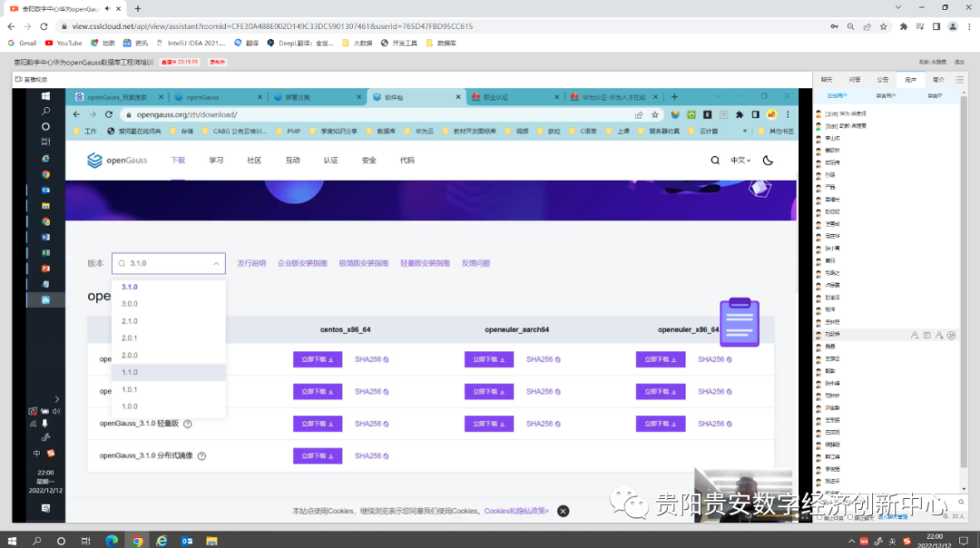The image size is (980, 548).
Task: Click the volume icon in shared desktop tray
Action: (x=56, y=411)
